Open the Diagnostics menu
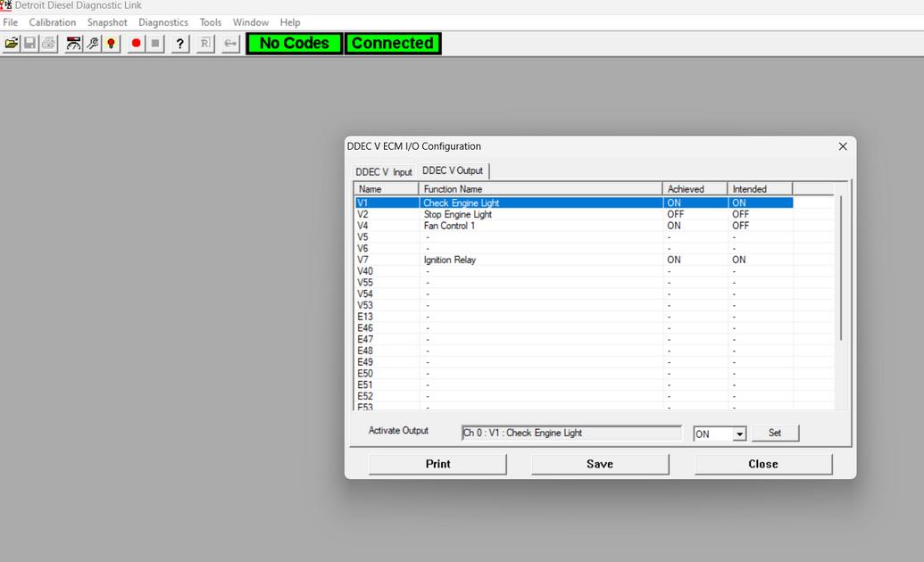The height and width of the screenshot is (562, 924). [163, 22]
